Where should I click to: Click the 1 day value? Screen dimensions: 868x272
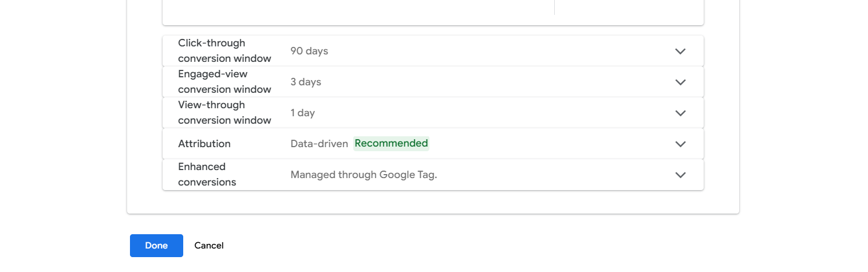click(303, 113)
